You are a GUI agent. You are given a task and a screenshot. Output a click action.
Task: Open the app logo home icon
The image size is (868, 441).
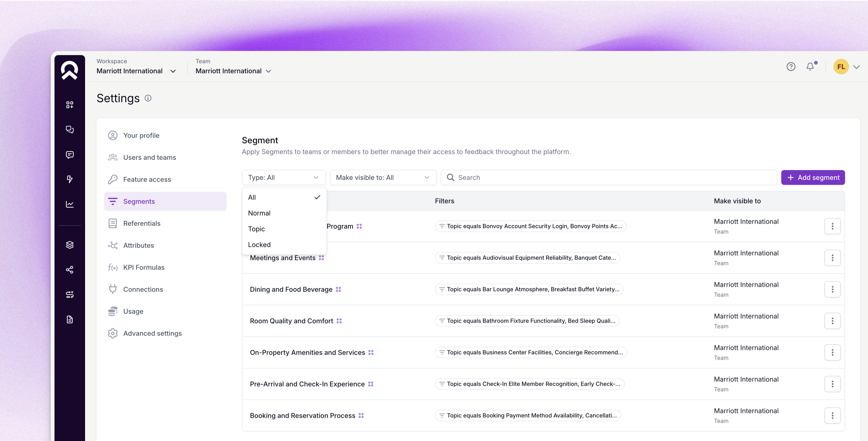pyautogui.click(x=69, y=70)
